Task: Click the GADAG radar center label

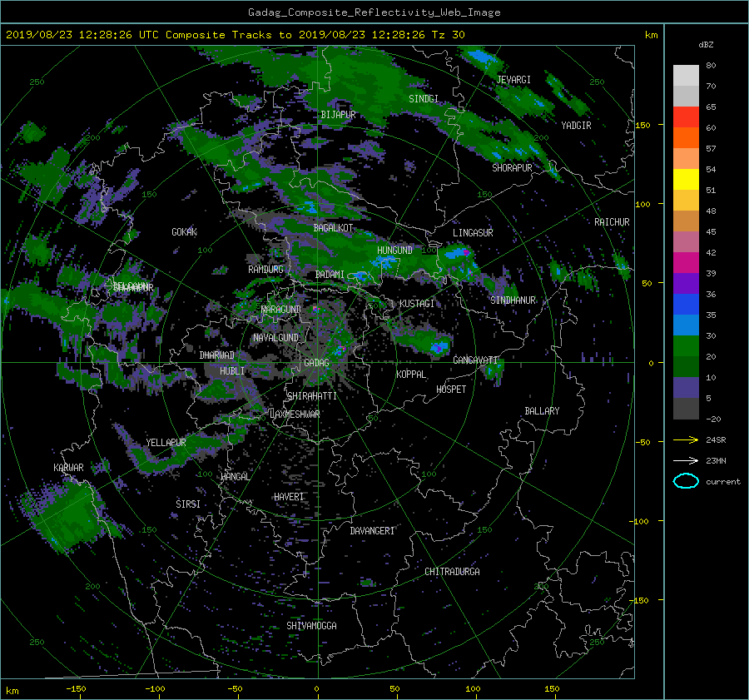Action: [316, 363]
